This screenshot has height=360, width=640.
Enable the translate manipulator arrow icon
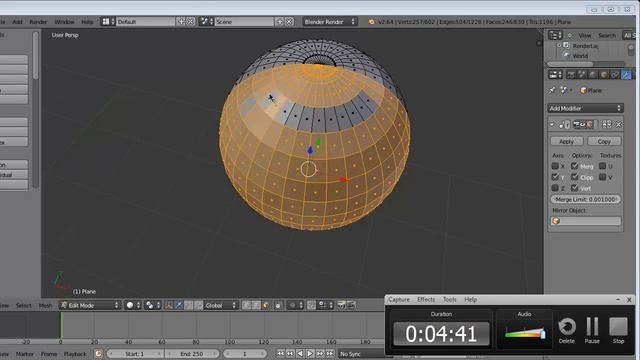coord(179,305)
